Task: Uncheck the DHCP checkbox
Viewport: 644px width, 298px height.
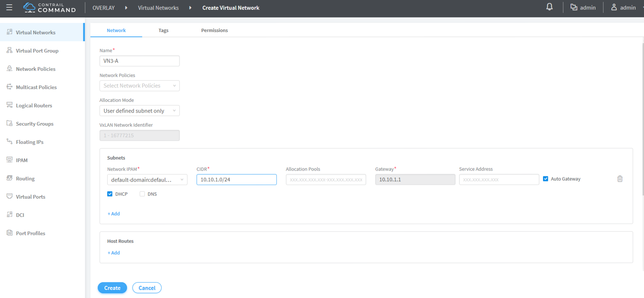Action: (x=110, y=194)
